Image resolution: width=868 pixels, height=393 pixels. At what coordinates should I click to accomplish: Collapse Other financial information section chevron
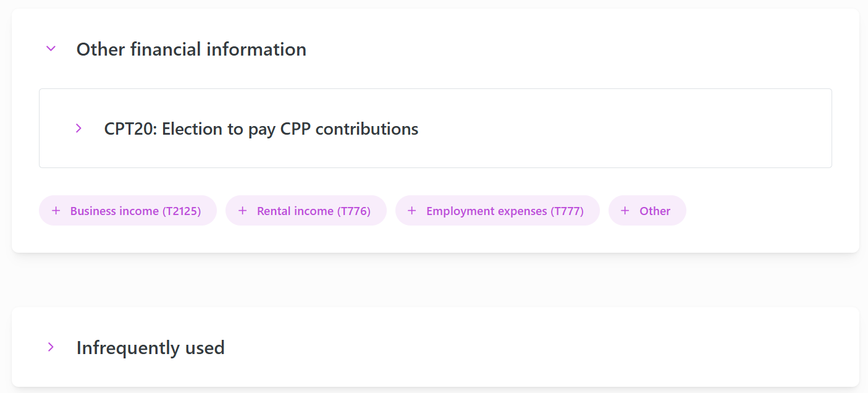(x=51, y=49)
